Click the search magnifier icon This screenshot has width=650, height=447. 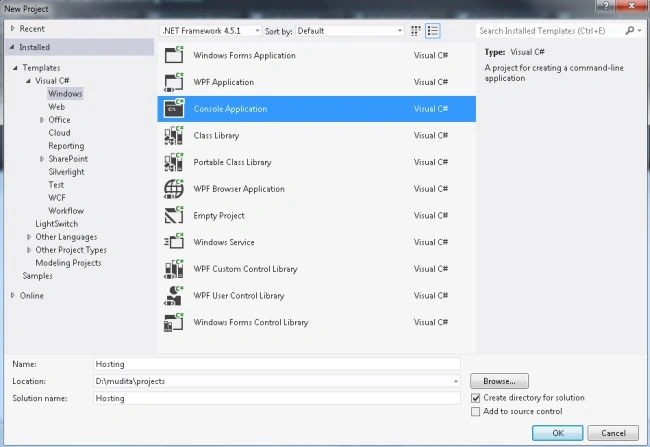629,30
